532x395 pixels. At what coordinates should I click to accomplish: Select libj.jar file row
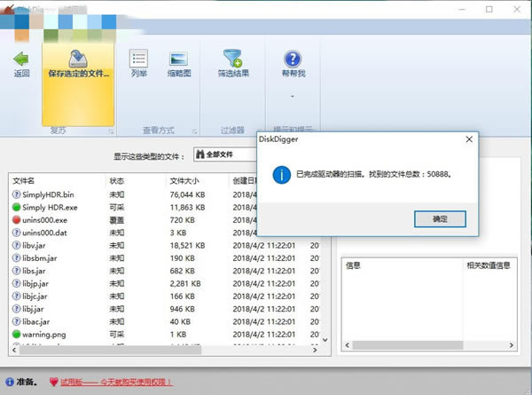166,309
